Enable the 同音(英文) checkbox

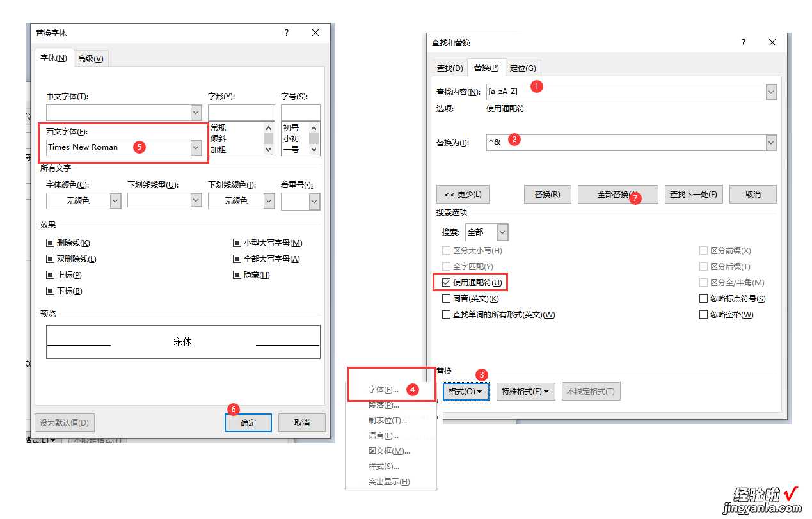click(447, 299)
